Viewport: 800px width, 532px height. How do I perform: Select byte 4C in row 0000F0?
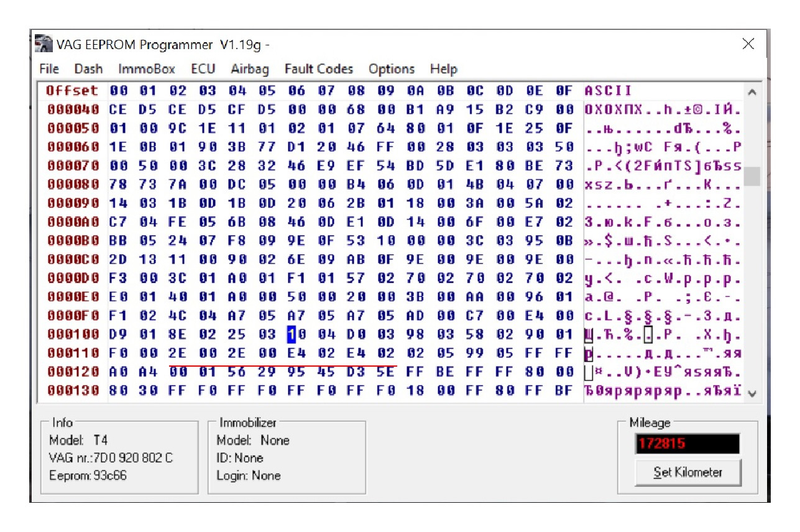point(178,315)
